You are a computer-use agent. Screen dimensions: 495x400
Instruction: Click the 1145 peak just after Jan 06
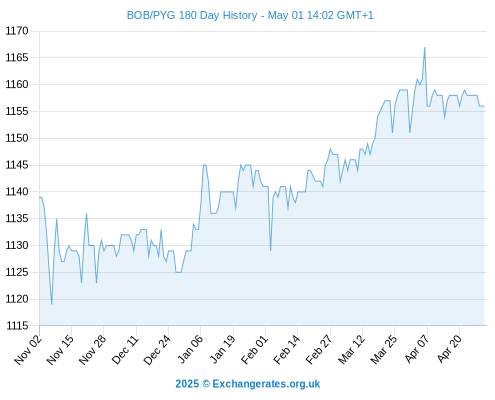(x=205, y=165)
